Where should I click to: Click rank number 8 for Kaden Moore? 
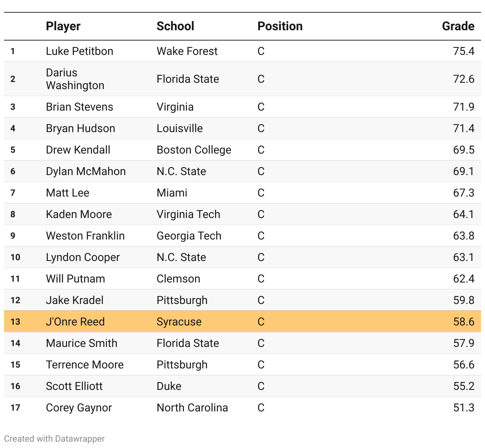13,214
